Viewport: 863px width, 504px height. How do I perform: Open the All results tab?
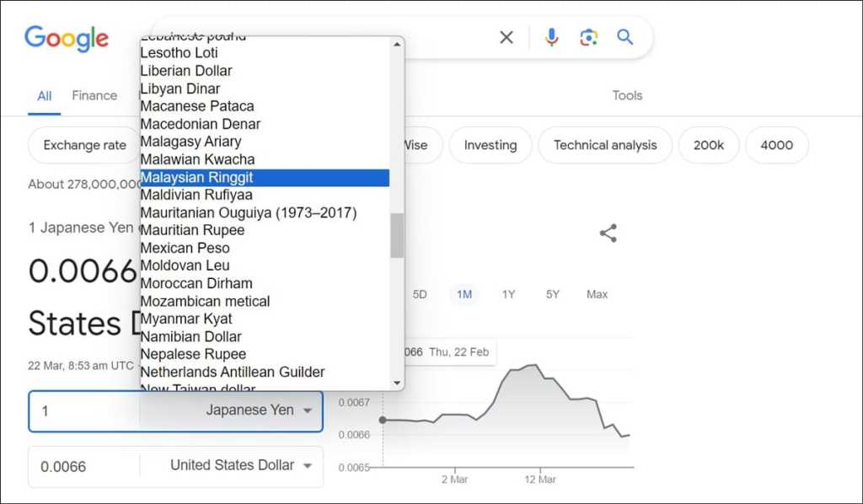click(45, 95)
